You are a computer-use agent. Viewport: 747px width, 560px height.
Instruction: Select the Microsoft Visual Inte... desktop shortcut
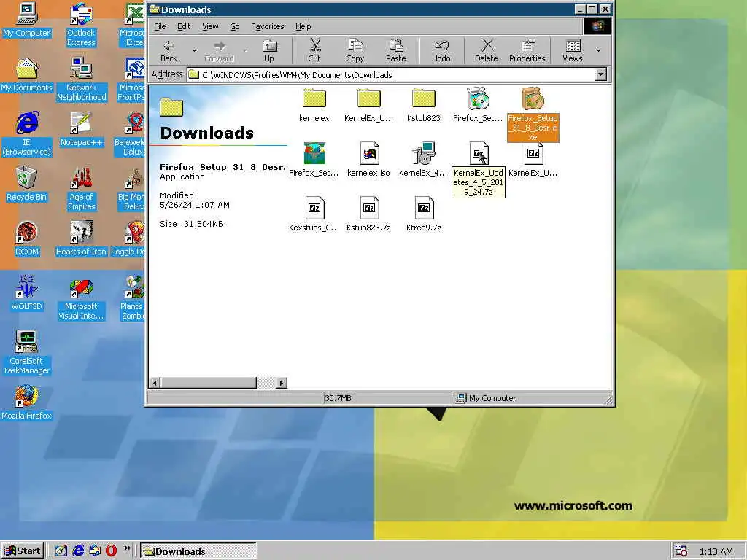[x=81, y=298]
